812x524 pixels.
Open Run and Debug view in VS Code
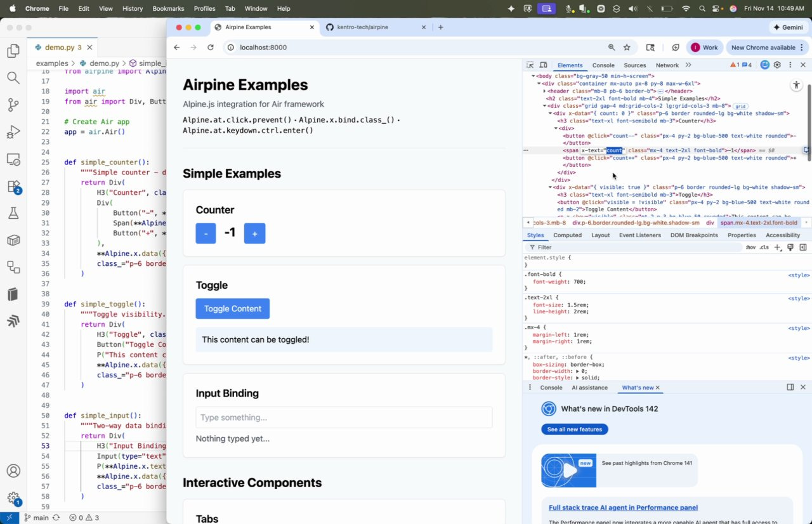tap(13, 132)
